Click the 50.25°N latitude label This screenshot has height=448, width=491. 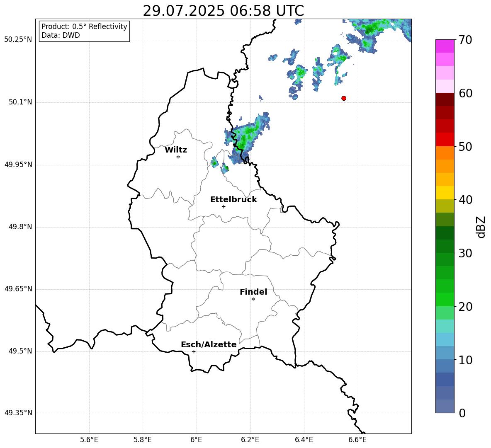coord(18,40)
